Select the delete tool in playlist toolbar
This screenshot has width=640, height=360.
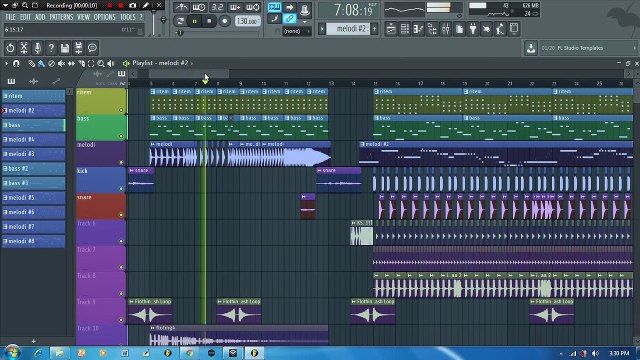(51, 63)
